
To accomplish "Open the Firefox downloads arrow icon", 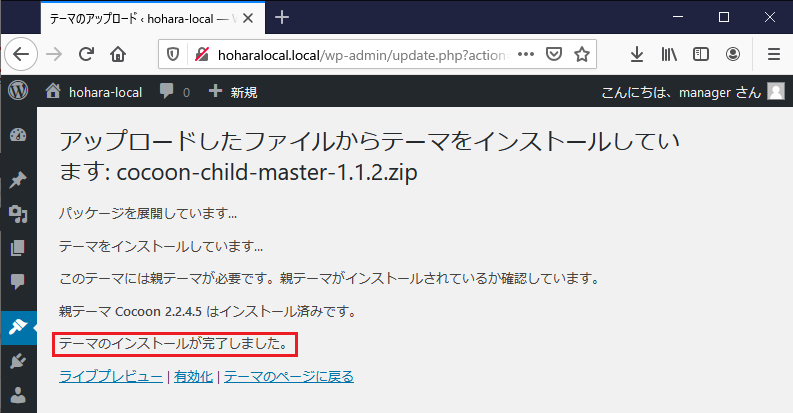I will click(637, 54).
